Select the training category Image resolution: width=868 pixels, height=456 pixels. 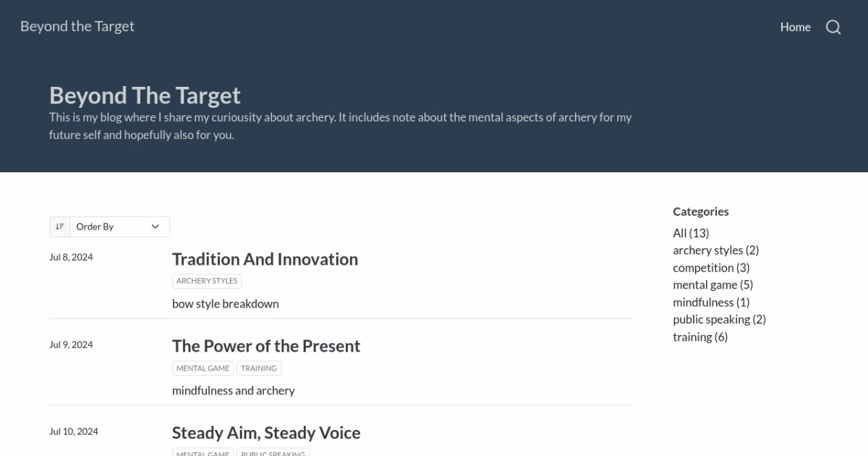[700, 337]
